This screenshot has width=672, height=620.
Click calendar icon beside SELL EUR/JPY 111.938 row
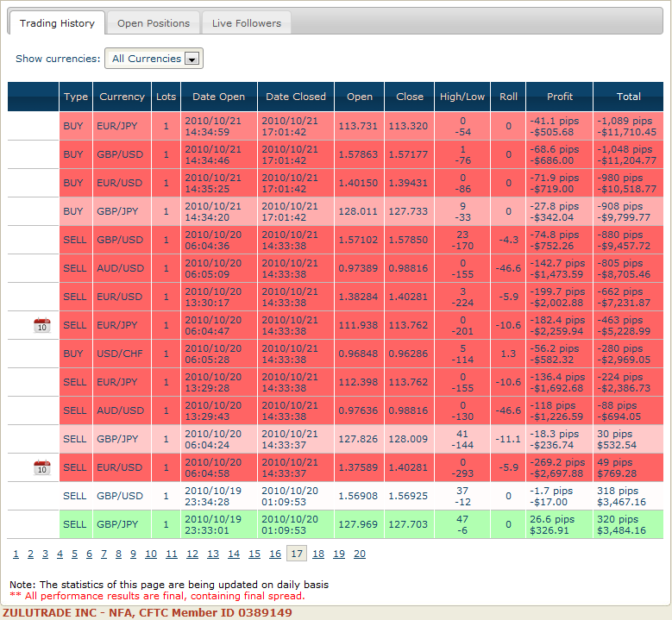click(42, 325)
